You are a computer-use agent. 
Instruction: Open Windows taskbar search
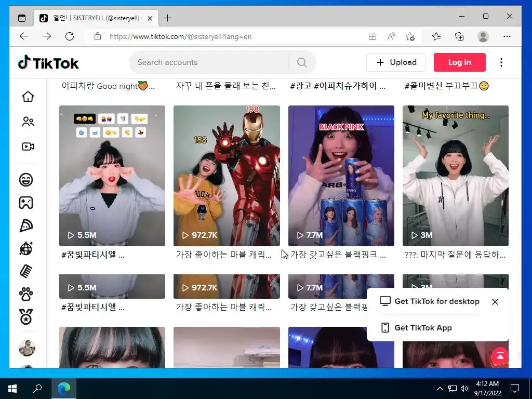pos(37,389)
